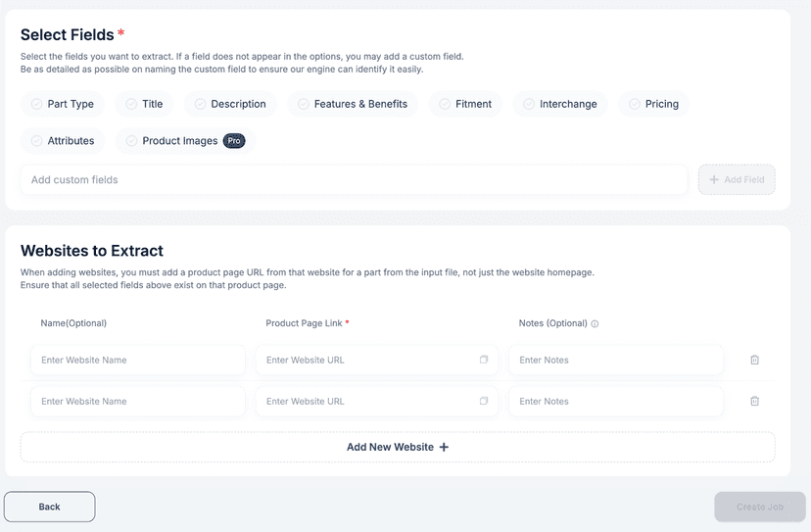This screenshot has width=811, height=532.
Task: Click first Enter Website Name field
Action: tap(138, 360)
